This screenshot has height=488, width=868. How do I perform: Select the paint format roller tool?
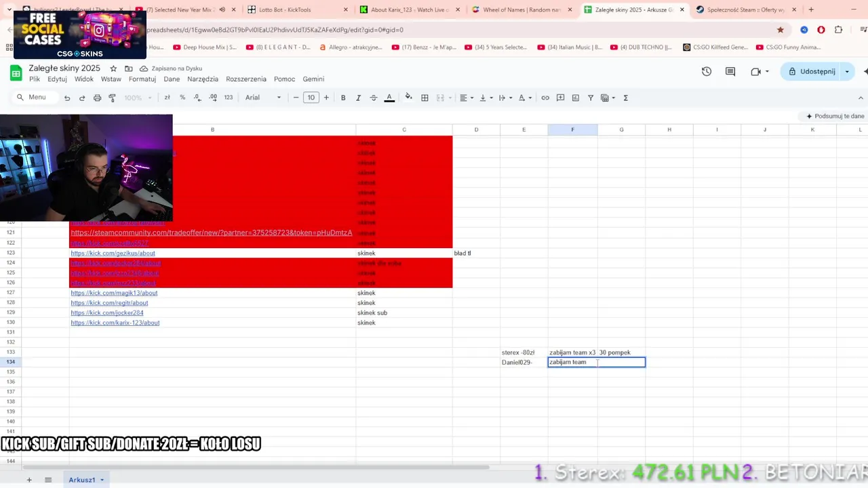[112, 98]
